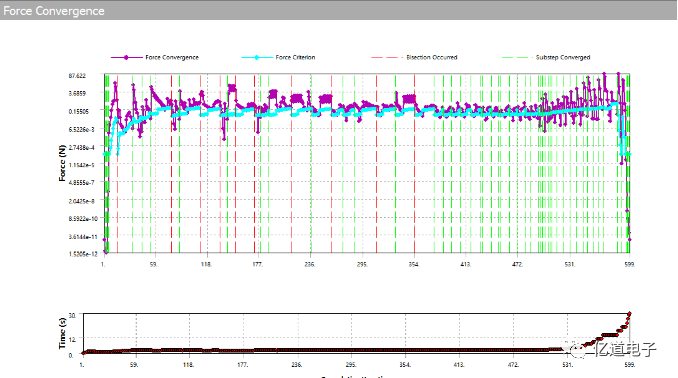
Task: Click the 472 tick on time chart
Action: [x=513, y=365]
